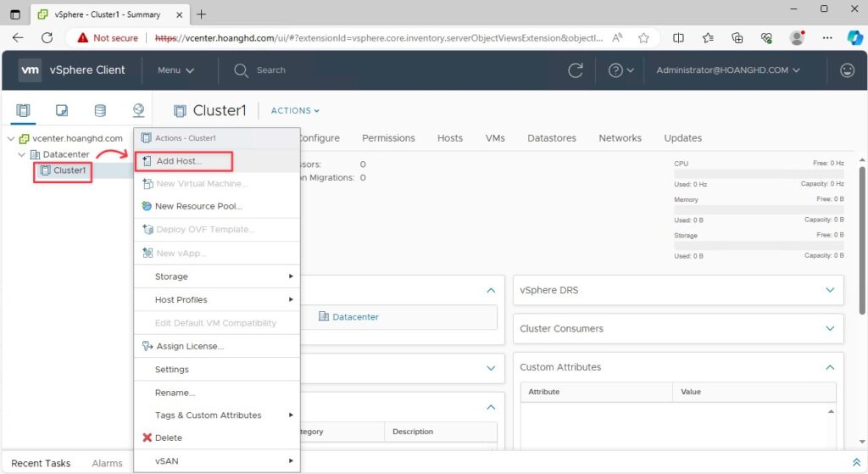Open a new browser tab
Viewport: 868px width, 474px height.
click(x=202, y=14)
